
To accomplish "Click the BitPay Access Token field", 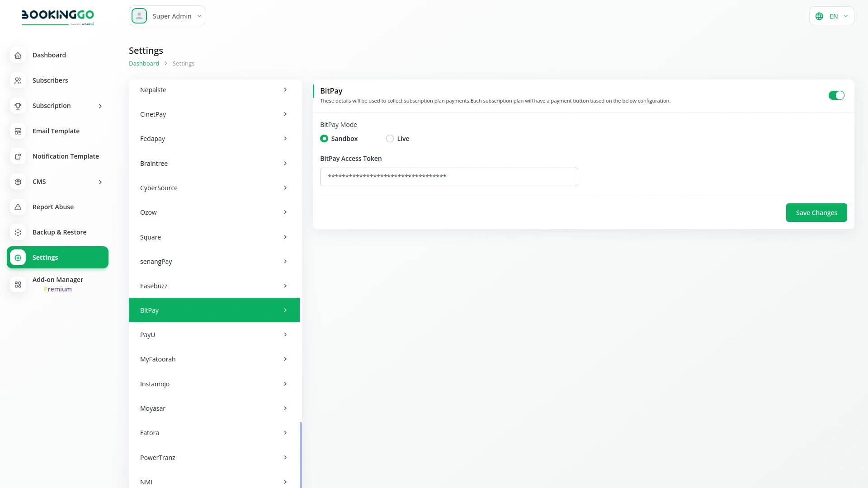I will (x=449, y=177).
